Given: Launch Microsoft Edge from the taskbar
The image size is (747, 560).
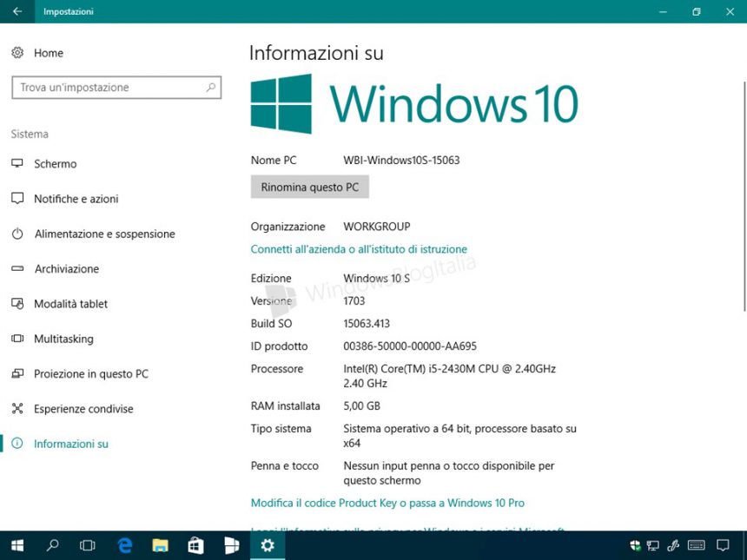Looking at the screenshot, I should coord(124,545).
